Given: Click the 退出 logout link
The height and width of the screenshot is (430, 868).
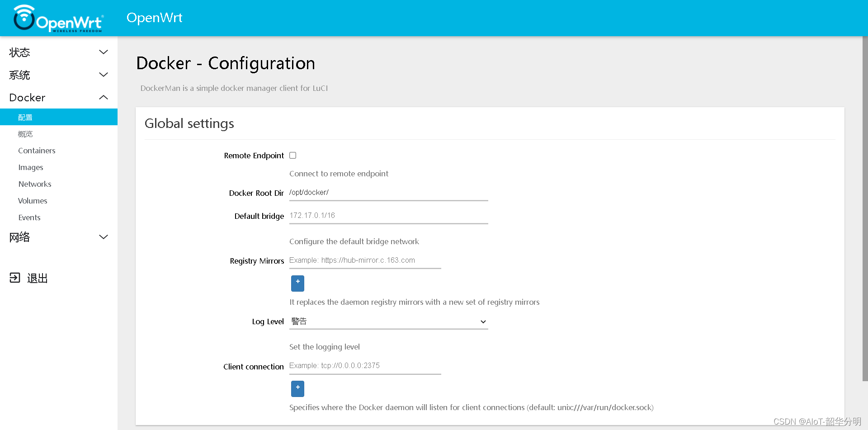Looking at the screenshot, I should click(38, 278).
